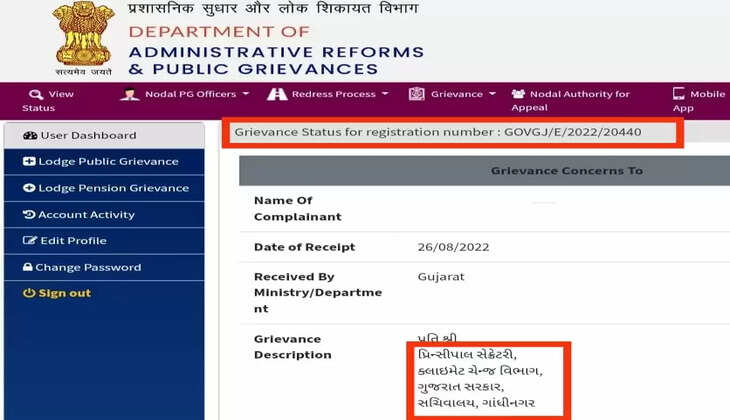Click the View Status search icon
730x420 pixels.
pos(36,94)
